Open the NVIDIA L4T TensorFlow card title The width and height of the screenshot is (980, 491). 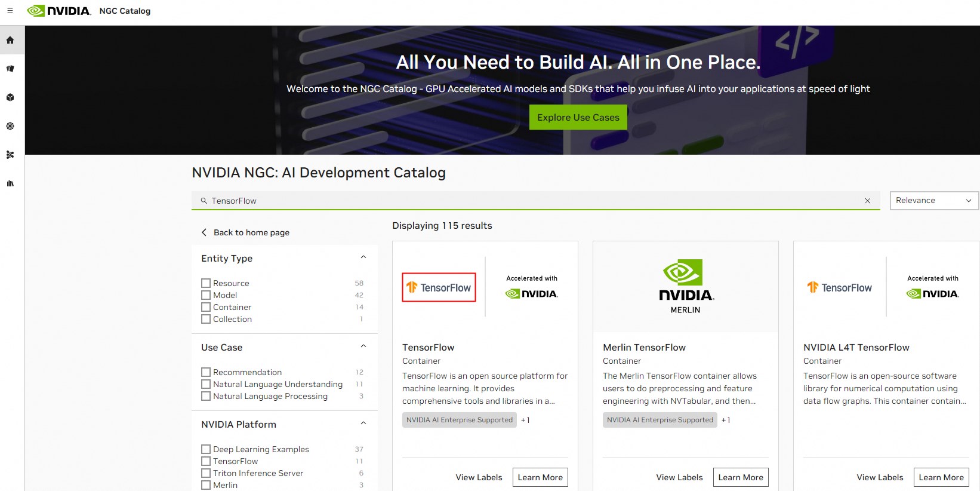[856, 348]
